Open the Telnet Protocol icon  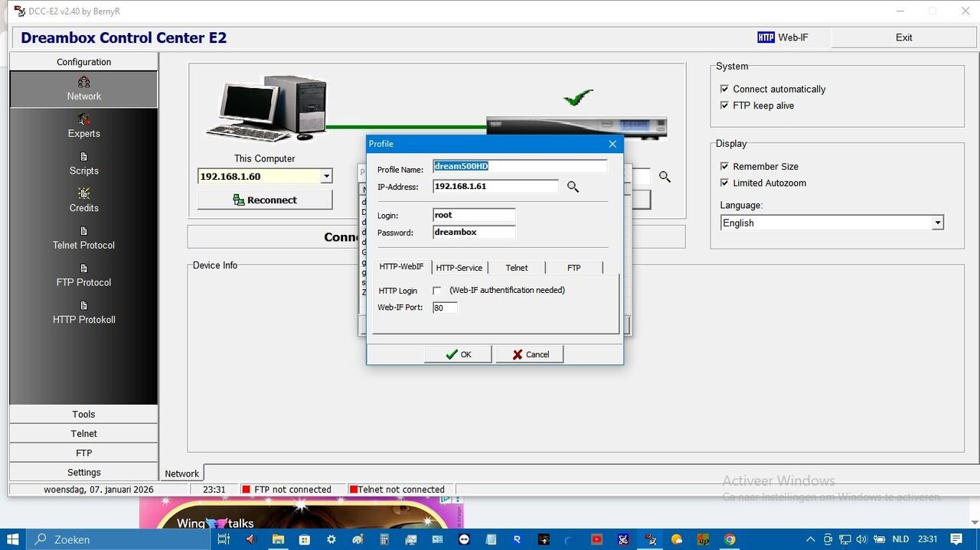tap(84, 231)
